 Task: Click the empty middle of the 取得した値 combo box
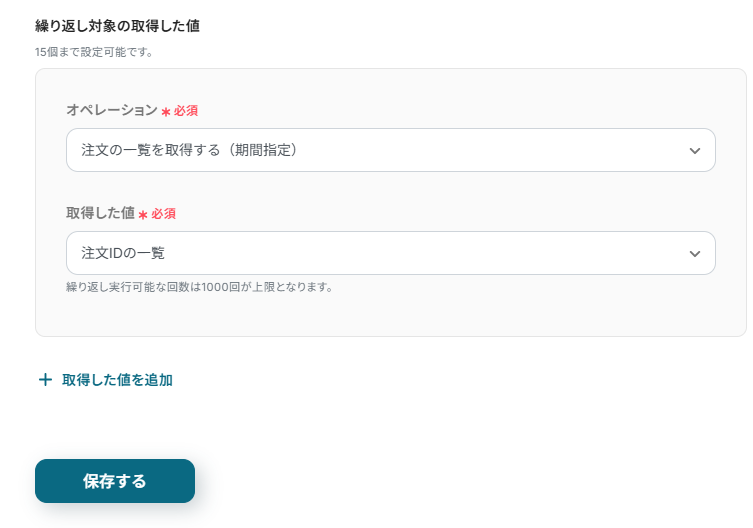click(x=420, y=253)
